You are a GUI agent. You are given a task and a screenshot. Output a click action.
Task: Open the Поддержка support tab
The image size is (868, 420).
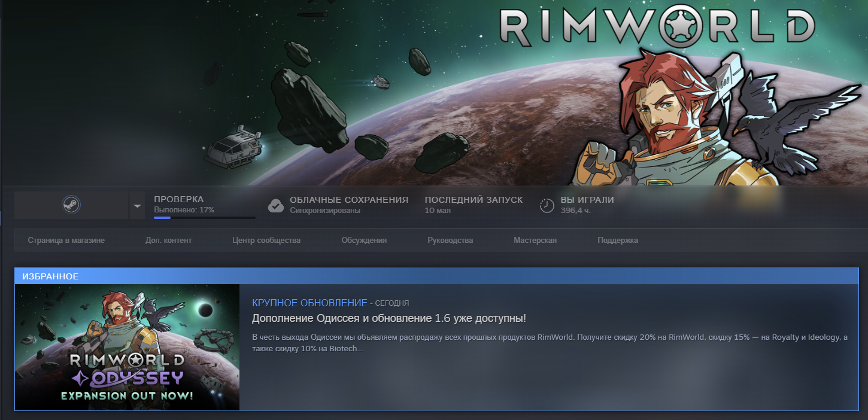(618, 241)
